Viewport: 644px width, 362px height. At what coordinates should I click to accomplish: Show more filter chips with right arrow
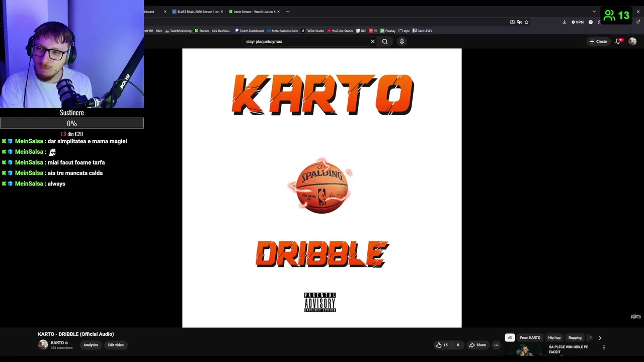[600, 338]
